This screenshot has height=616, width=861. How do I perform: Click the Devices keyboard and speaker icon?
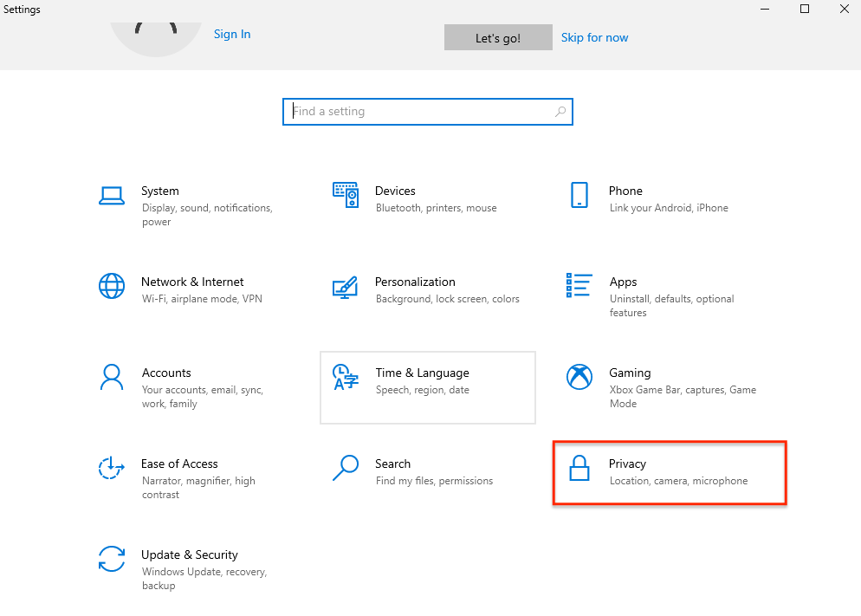346,195
